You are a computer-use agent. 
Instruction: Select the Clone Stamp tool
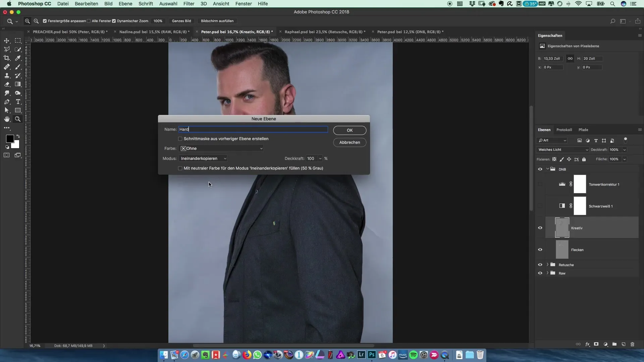click(7, 75)
